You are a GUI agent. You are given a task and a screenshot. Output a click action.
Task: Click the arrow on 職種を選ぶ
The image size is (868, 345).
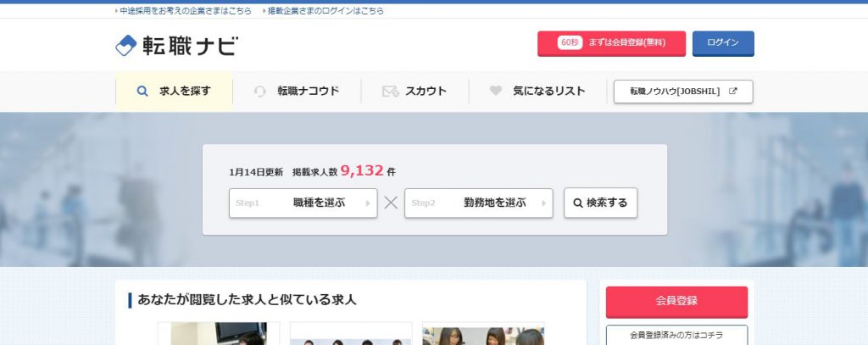[x=368, y=203]
